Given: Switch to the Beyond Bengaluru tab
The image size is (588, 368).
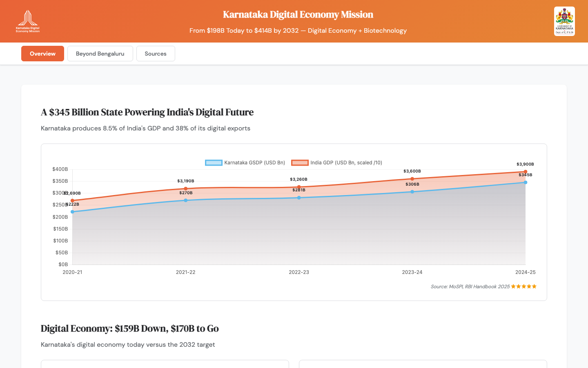Looking at the screenshot, I should coord(100,54).
